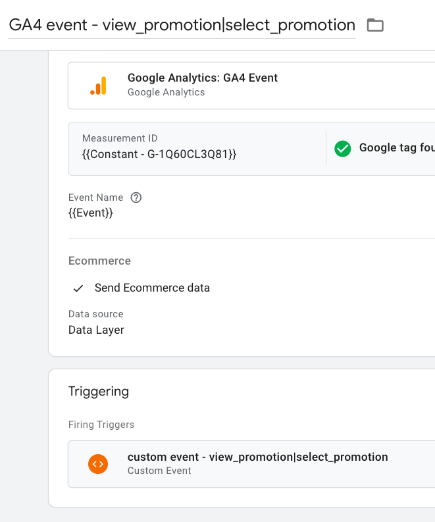
Task: Click the Google tag found status text
Action: [397, 147]
